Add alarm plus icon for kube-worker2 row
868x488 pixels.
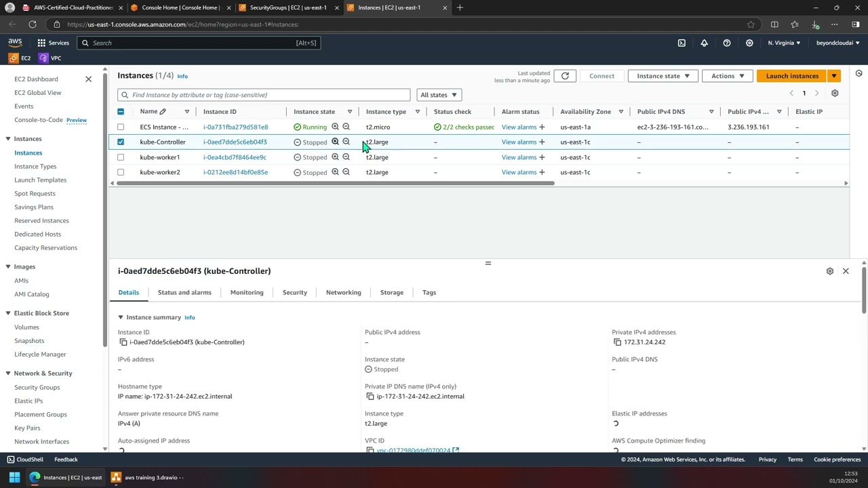pos(542,172)
